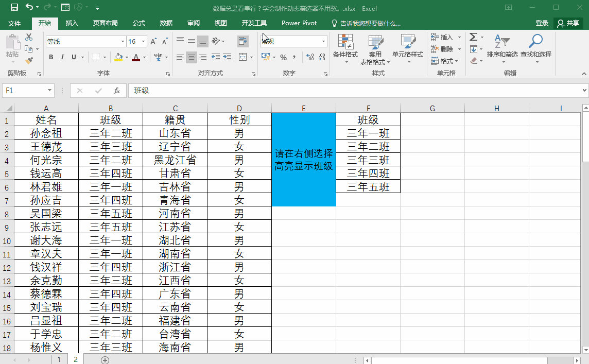Save the workbook using the floppy disk icon
Viewport: 589px width, 364px height.
click(14, 7)
